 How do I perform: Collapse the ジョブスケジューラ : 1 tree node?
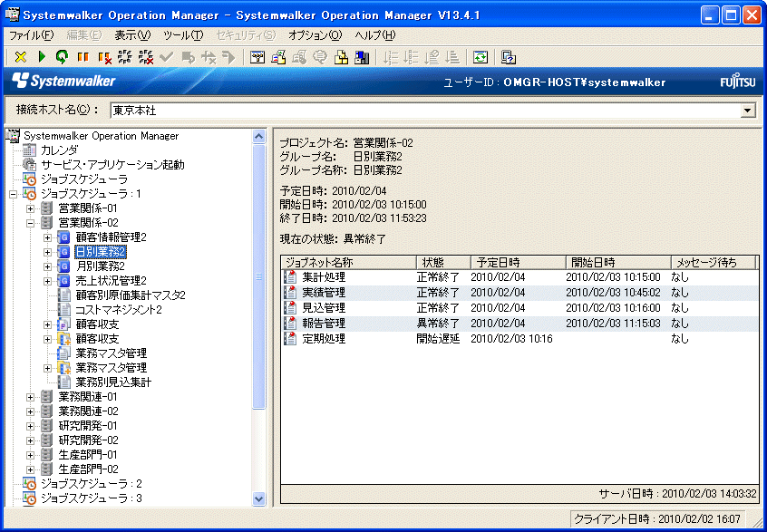coord(14,194)
